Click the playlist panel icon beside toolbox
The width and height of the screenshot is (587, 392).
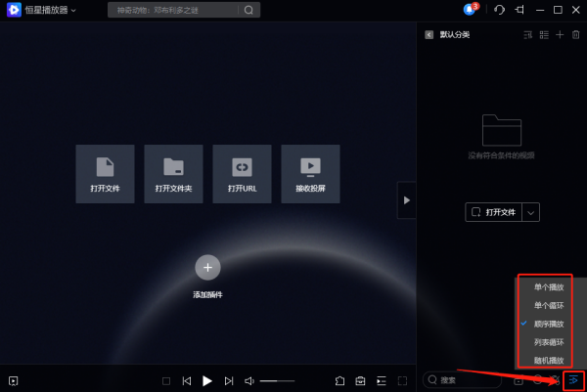point(382,381)
